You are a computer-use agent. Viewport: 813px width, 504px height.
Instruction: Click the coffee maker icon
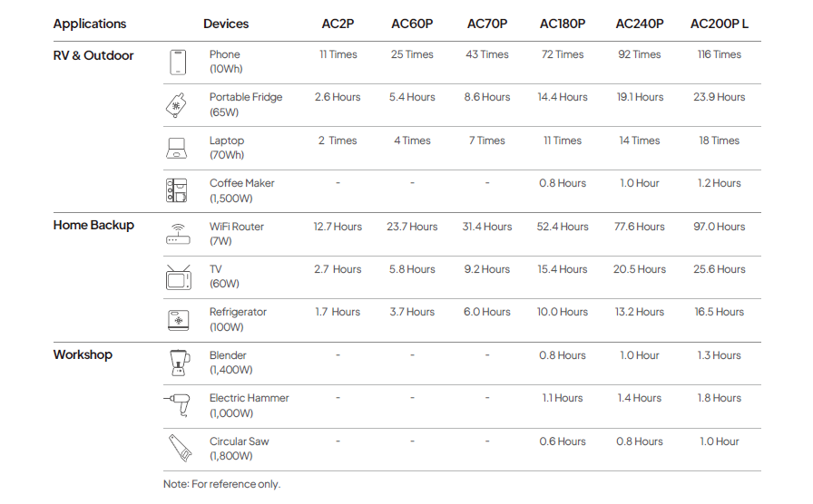[x=177, y=190]
